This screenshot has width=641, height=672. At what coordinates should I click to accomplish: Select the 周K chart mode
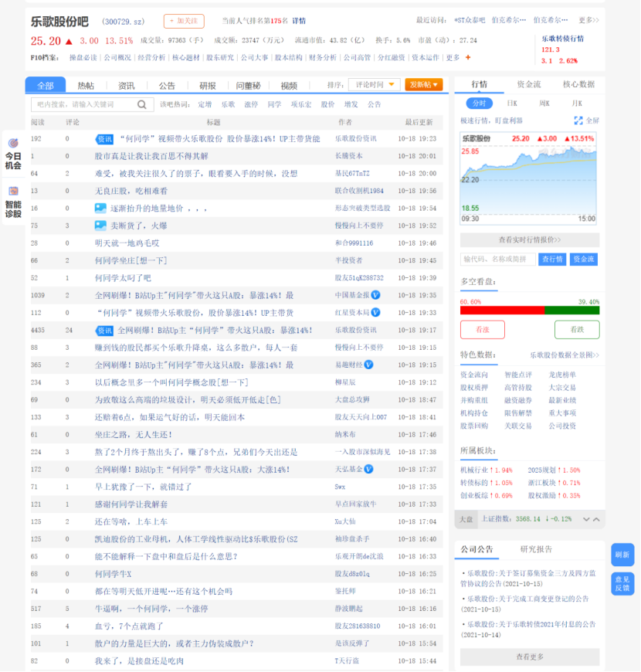click(x=544, y=104)
